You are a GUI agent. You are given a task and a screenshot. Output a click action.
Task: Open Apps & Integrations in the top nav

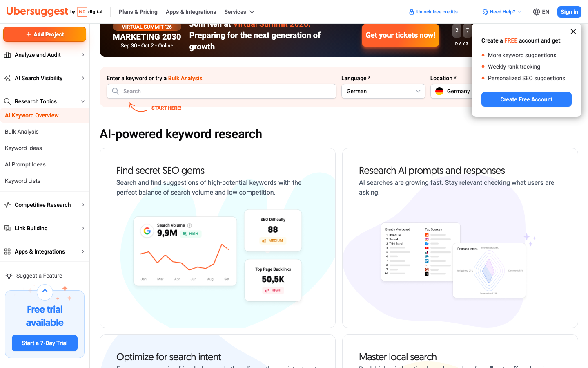(191, 12)
